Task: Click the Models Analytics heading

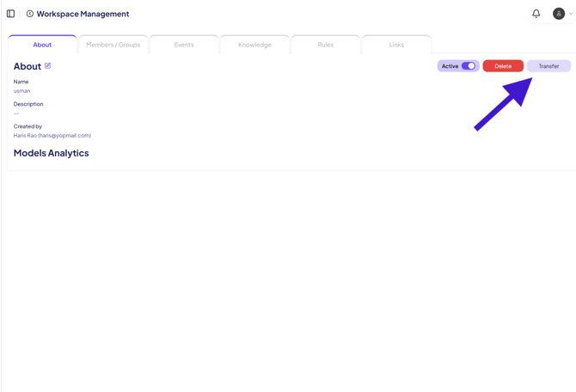Action: click(51, 153)
